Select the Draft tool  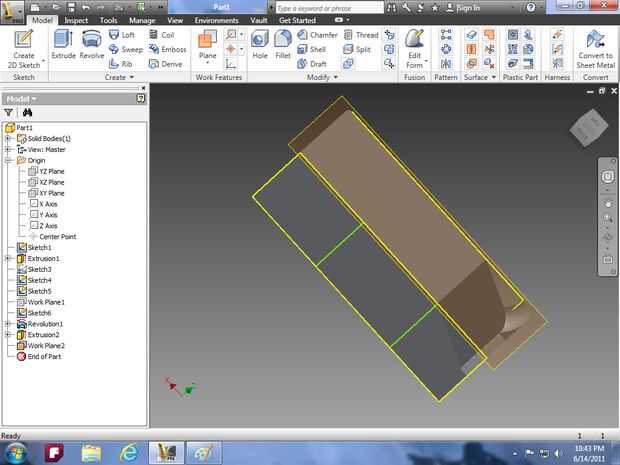pos(312,64)
